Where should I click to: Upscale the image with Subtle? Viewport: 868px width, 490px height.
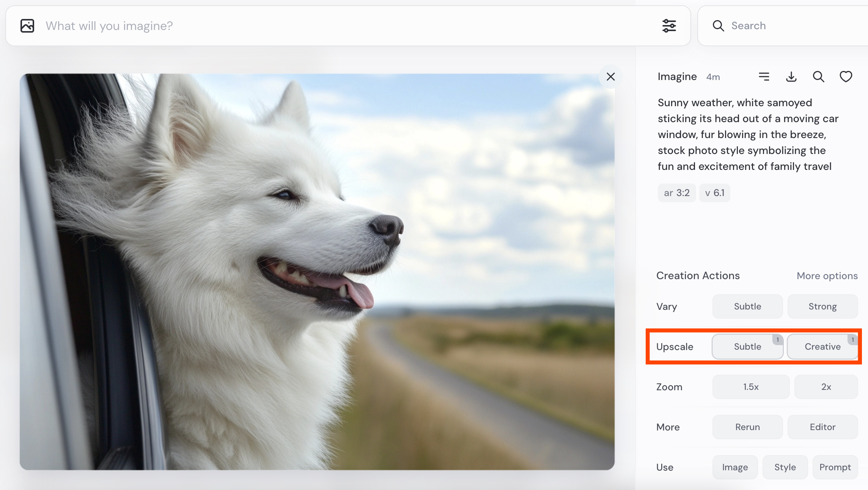[x=747, y=347]
